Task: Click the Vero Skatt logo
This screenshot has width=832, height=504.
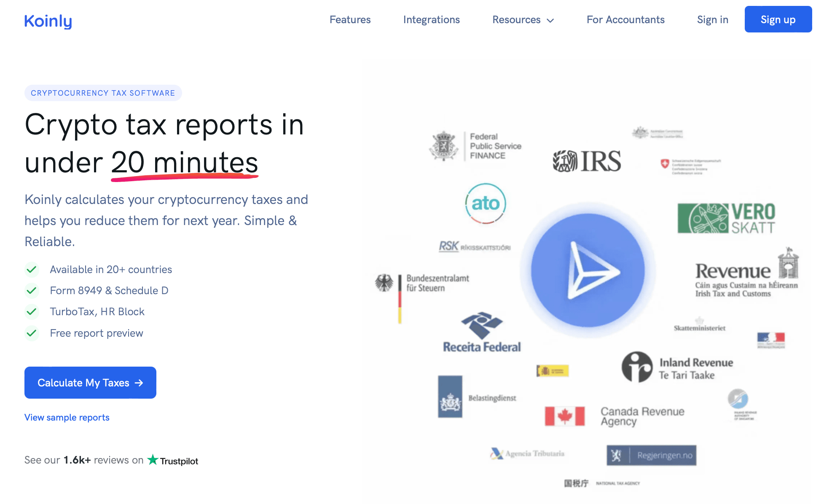Action: [726, 218]
